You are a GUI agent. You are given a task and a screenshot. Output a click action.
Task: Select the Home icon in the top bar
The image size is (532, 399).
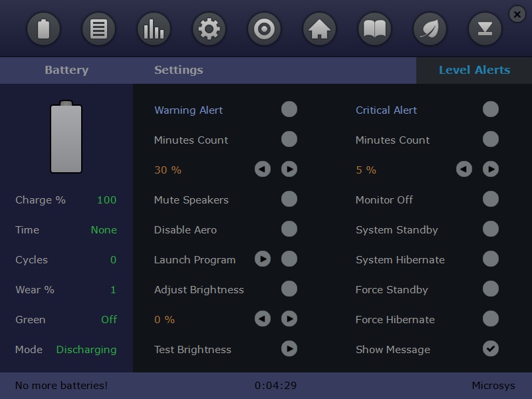(x=319, y=29)
